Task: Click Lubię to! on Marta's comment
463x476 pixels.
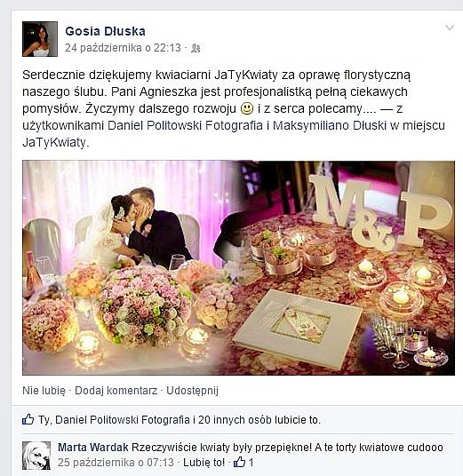Action: pyautogui.click(x=204, y=463)
